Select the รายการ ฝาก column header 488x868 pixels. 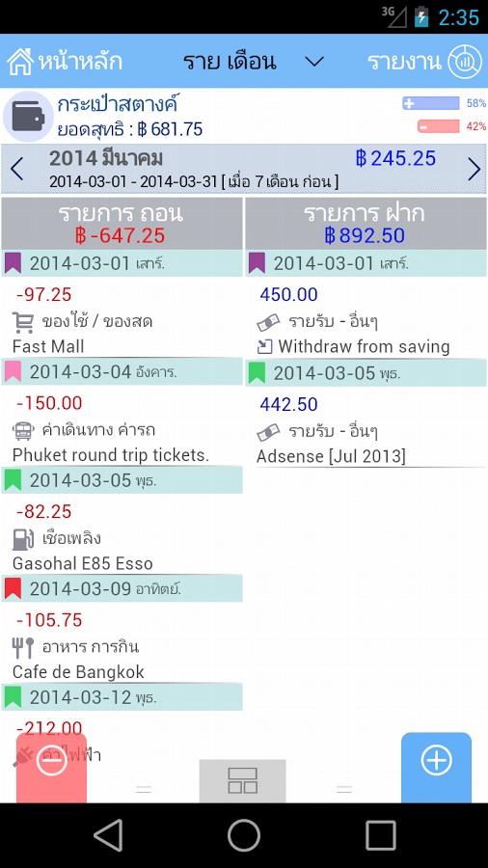click(366, 224)
